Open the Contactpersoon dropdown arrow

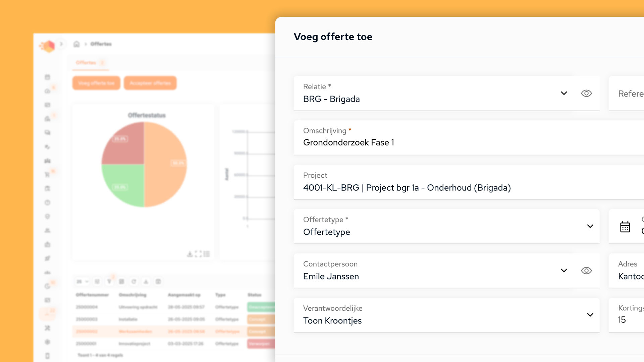click(x=564, y=270)
